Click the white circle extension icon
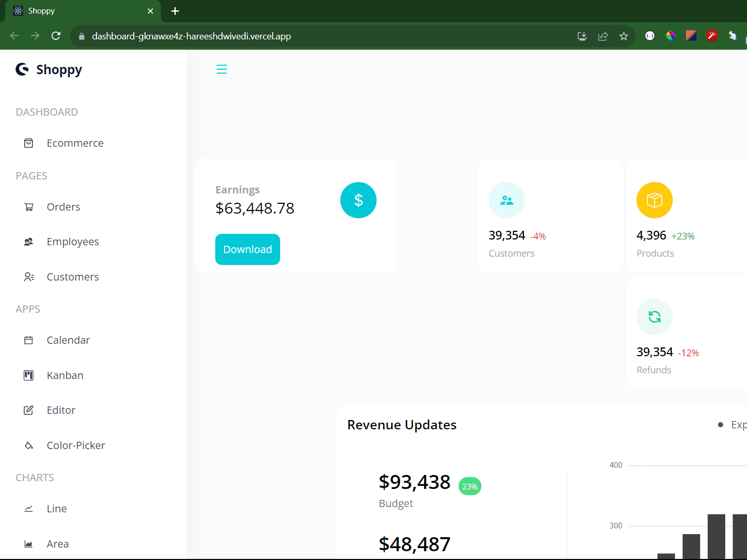The width and height of the screenshot is (747, 560). click(x=649, y=36)
